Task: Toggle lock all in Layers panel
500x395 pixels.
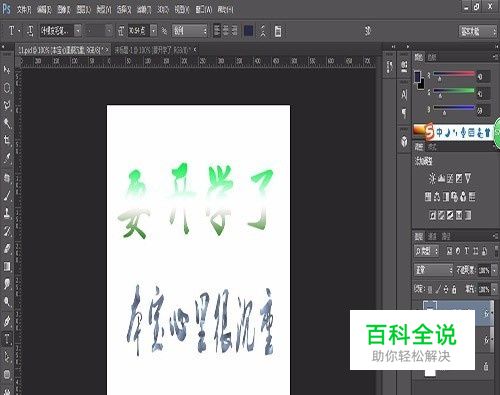Action: pos(454,289)
